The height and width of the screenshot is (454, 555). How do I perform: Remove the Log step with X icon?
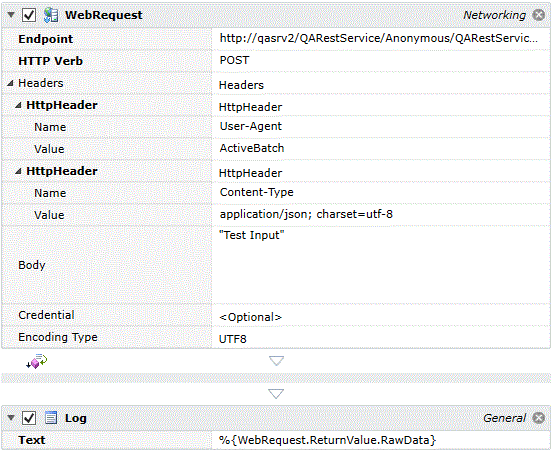pos(539,418)
